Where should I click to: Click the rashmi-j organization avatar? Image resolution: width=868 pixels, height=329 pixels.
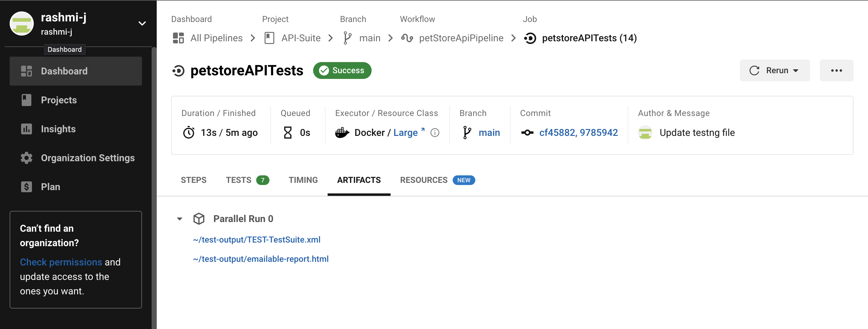tap(22, 23)
